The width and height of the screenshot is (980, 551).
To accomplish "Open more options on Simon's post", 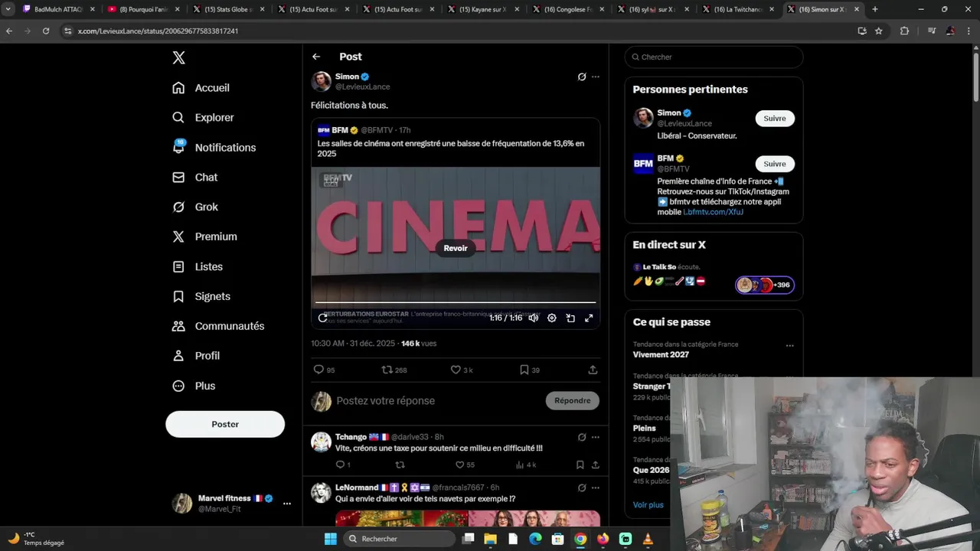I will tap(596, 77).
